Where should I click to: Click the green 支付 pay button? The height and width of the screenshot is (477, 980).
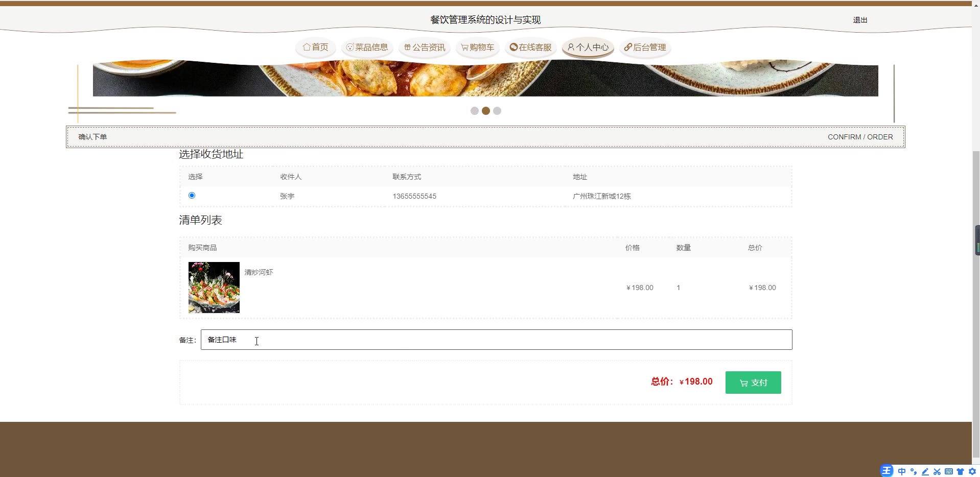(753, 383)
